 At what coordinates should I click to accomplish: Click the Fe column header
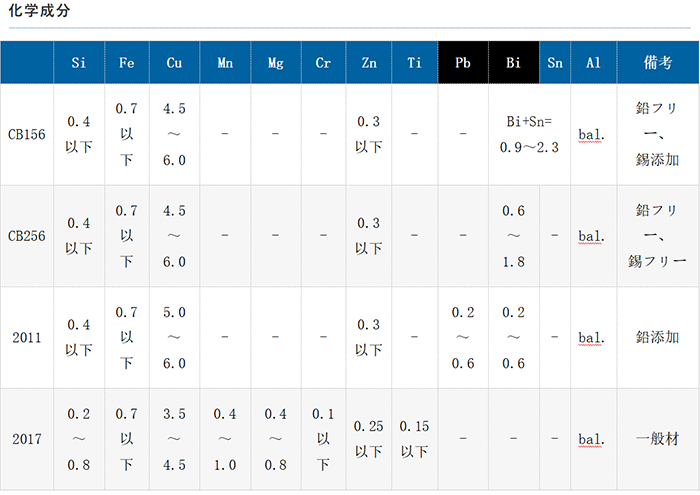click(127, 63)
